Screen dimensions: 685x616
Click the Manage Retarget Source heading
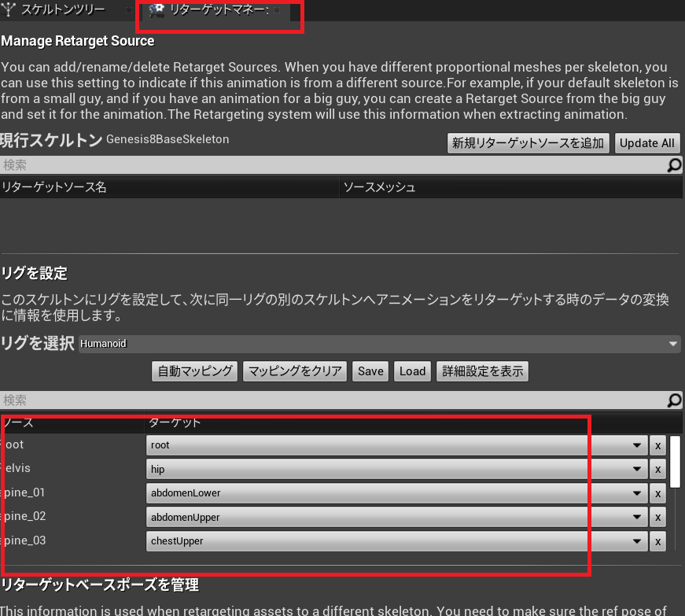pyautogui.click(x=78, y=41)
